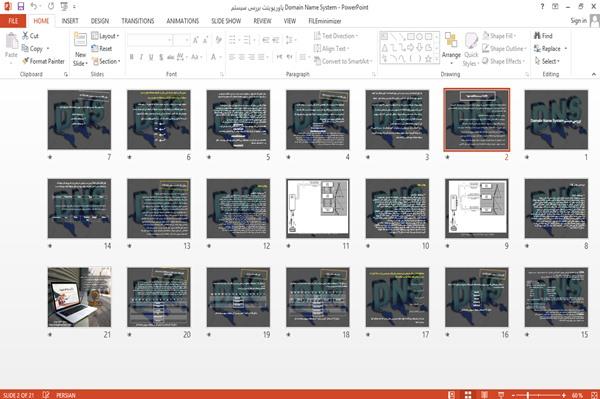
Task: Increase font size with the larger A
Action: tap(196, 40)
